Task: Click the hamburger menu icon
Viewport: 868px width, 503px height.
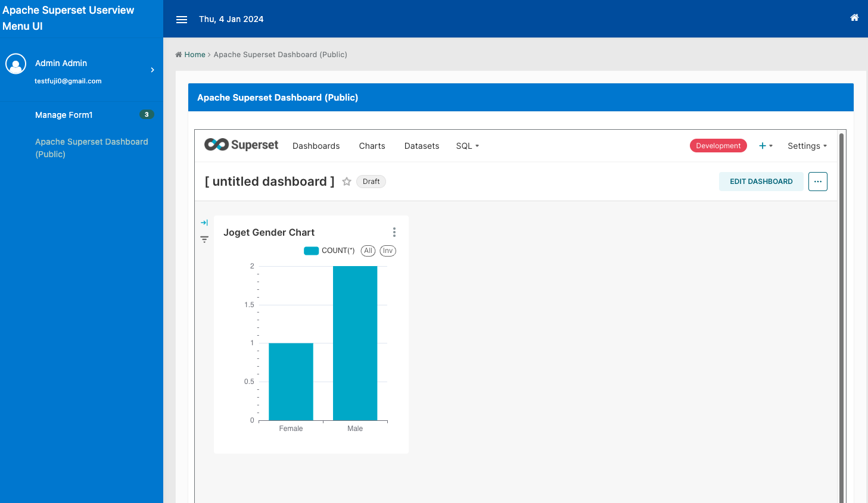Action: tap(182, 20)
